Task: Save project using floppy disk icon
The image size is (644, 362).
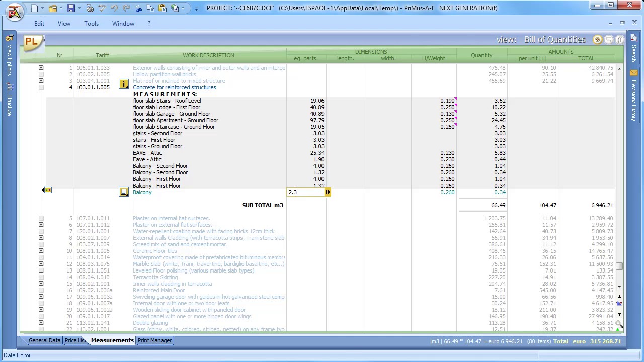Action: pos(71,8)
